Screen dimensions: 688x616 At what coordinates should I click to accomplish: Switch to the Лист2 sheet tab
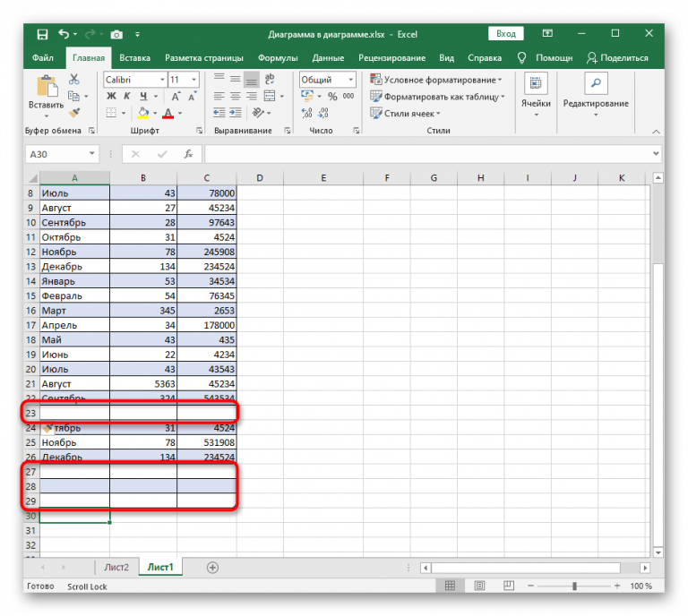coord(116,568)
